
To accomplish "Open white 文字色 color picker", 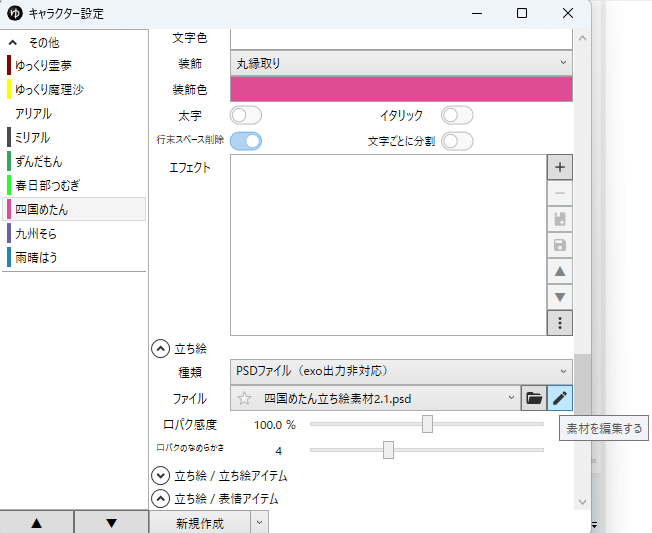I will tap(401, 39).
